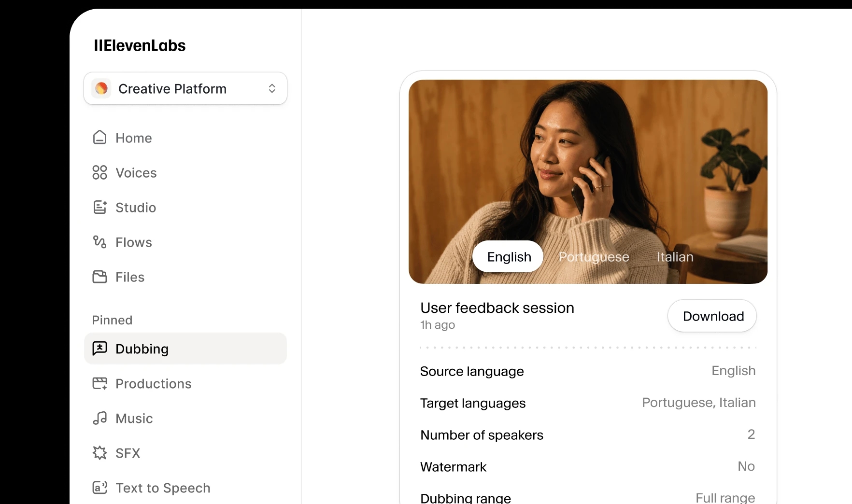The width and height of the screenshot is (852, 504).
Task: Click the Portuguese, Italian value
Action: (x=698, y=403)
